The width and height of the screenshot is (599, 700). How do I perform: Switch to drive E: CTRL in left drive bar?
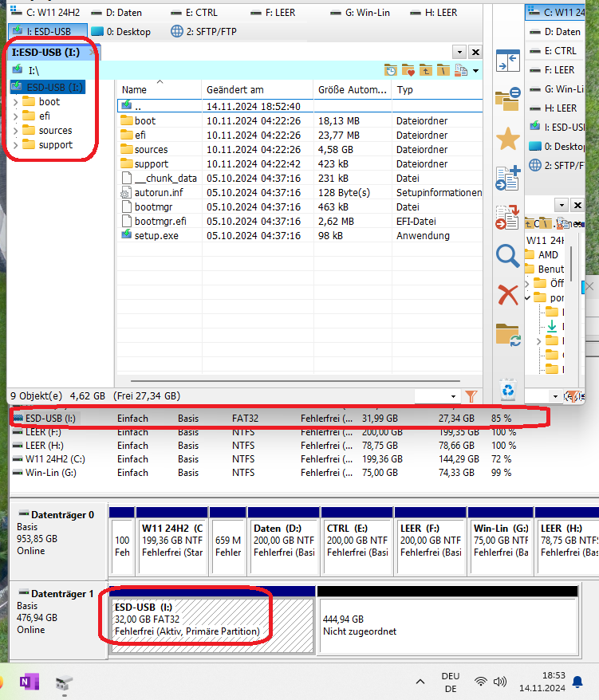pos(195,13)
